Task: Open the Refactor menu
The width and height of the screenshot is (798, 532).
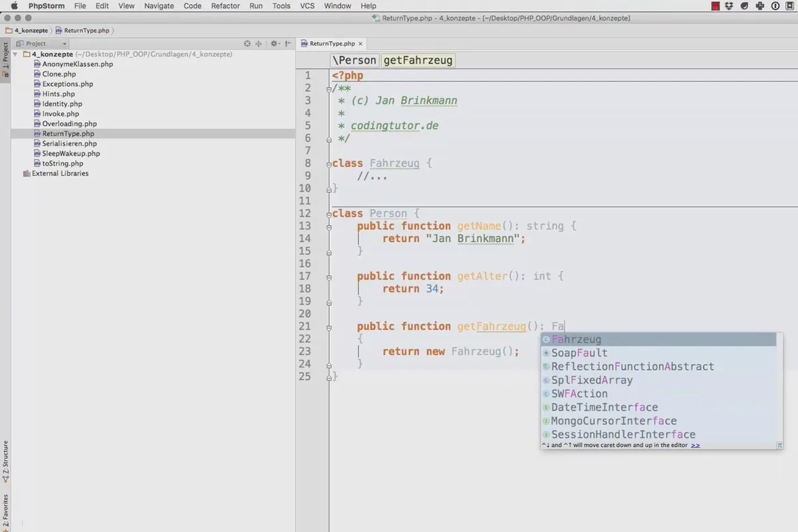Action: pyautogui.click(x=225, y=6)
